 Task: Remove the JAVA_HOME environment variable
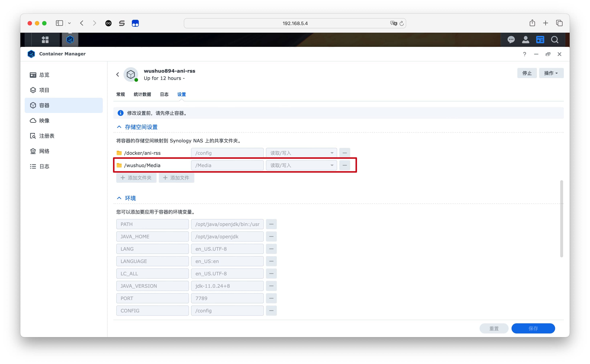271,236
